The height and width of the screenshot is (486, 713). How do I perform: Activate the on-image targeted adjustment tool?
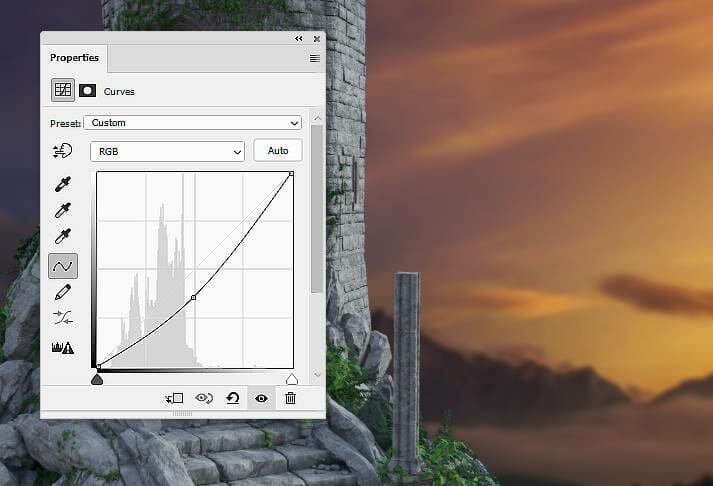62,151
